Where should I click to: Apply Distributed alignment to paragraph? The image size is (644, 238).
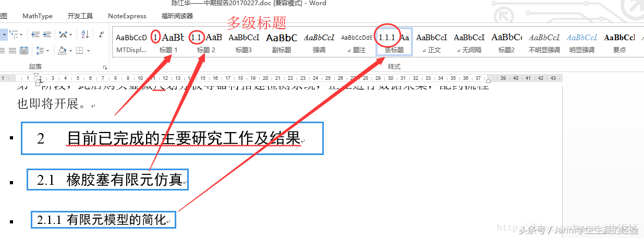23,50
